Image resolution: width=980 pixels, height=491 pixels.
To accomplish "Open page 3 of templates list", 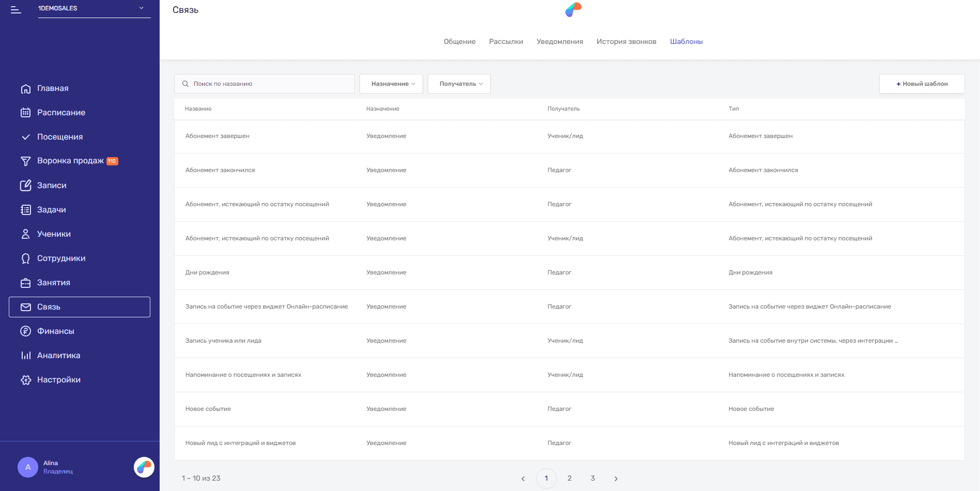I will coord(593,479).
